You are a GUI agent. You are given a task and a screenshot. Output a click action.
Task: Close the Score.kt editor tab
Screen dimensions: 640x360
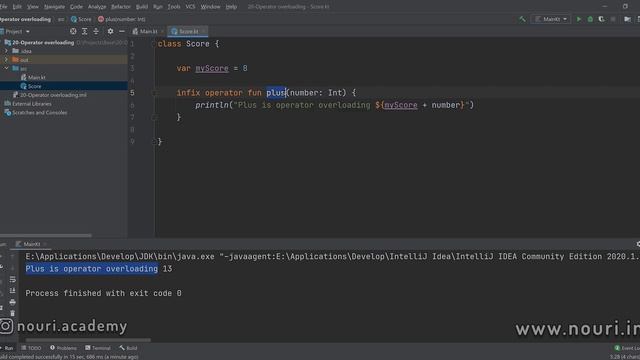(203, 31)
